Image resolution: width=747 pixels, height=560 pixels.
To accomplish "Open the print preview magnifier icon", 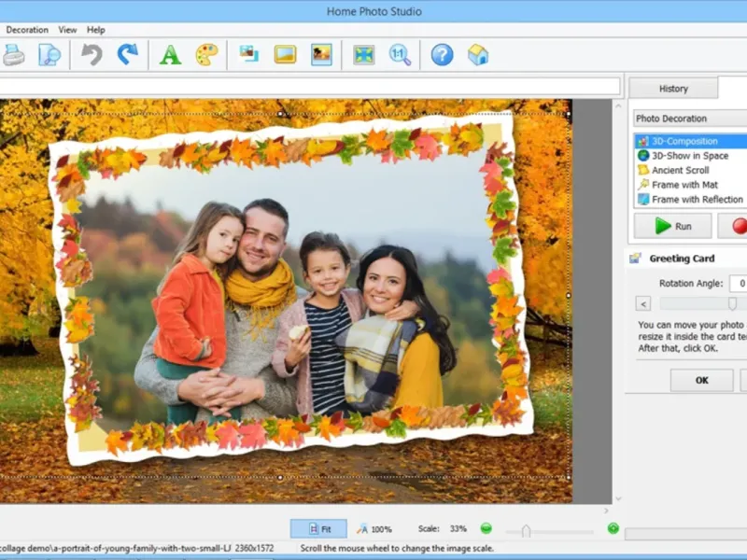I will tap(49, 55).
